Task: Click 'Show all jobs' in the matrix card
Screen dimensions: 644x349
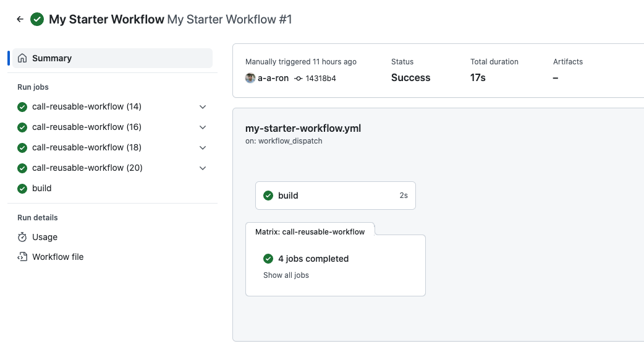Action: 286,275
